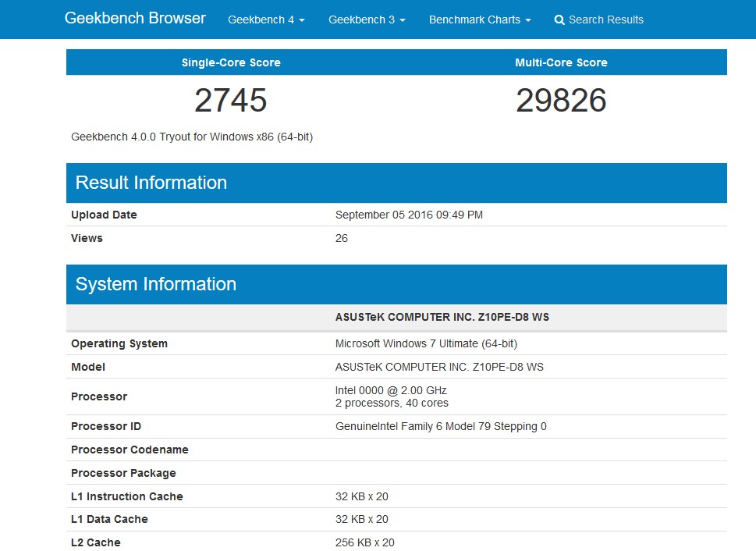Click the Result Information section heading

(x=151, y=183)
